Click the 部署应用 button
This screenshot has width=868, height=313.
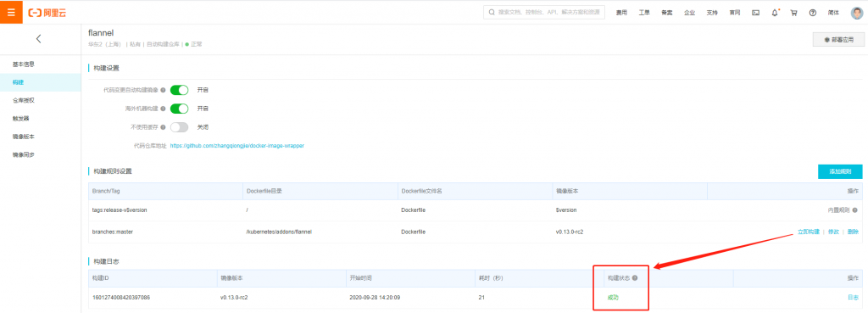tap(838, 40)
